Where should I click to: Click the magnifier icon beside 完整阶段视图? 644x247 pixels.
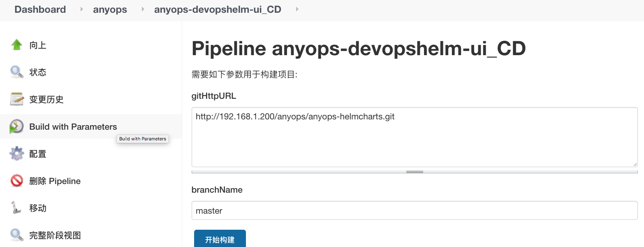[x=16, y=235]
